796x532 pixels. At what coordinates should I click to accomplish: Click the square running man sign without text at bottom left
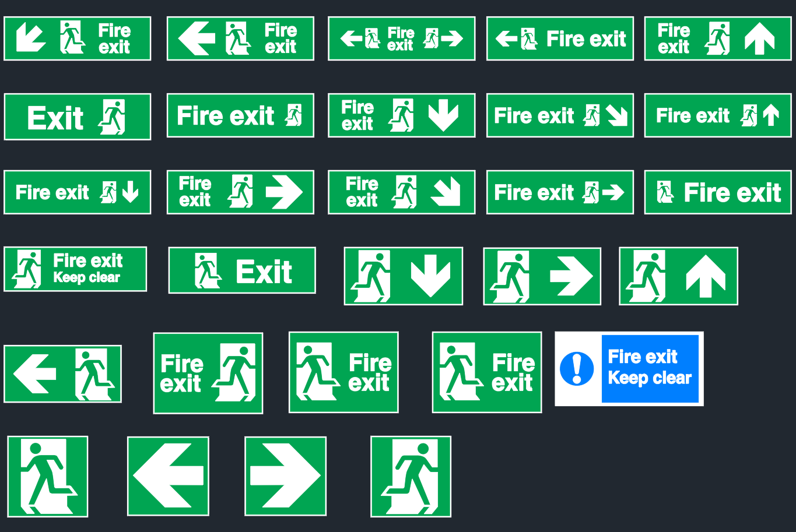[x=48, y=477]
